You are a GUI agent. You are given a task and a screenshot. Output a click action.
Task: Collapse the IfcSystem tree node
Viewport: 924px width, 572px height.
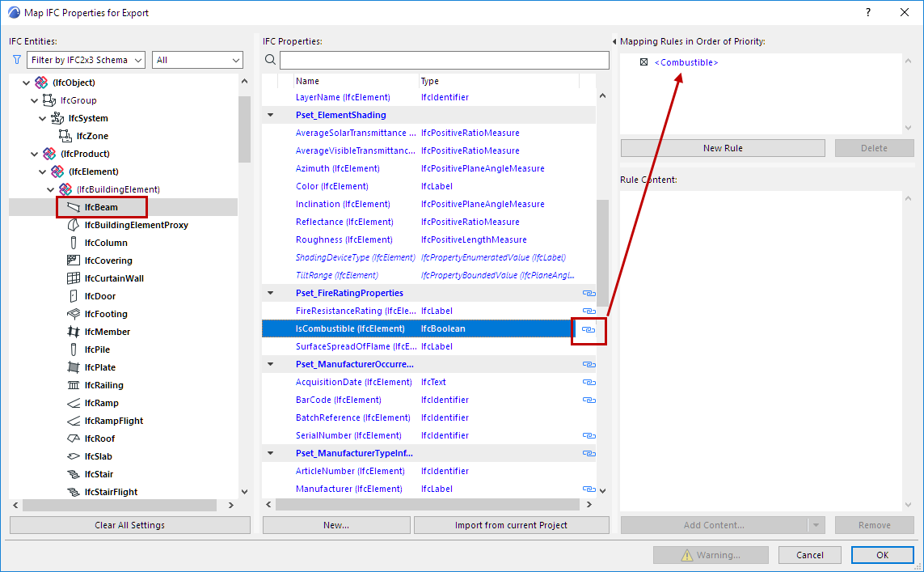click(x=42, y=118)
